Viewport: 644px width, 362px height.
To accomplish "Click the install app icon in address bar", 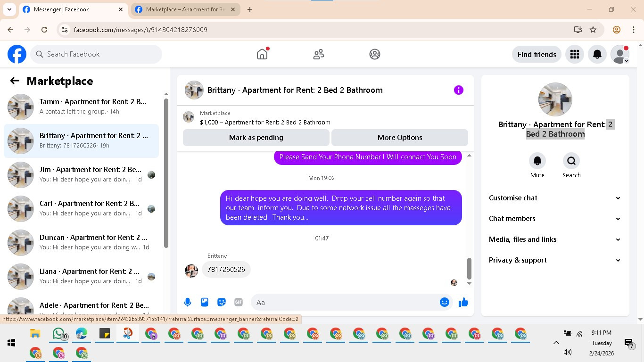I will 578,30.
